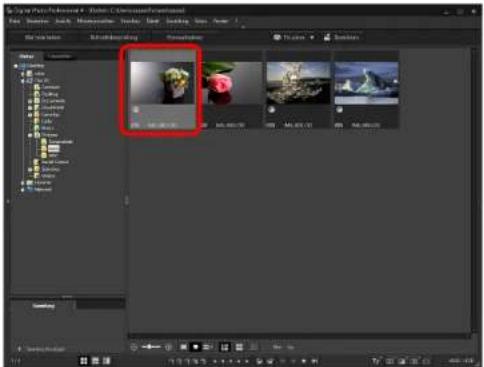Click the circular badge under the iceberg thumbnail
The height and width of the screenshot is (367, 484).
339,110
